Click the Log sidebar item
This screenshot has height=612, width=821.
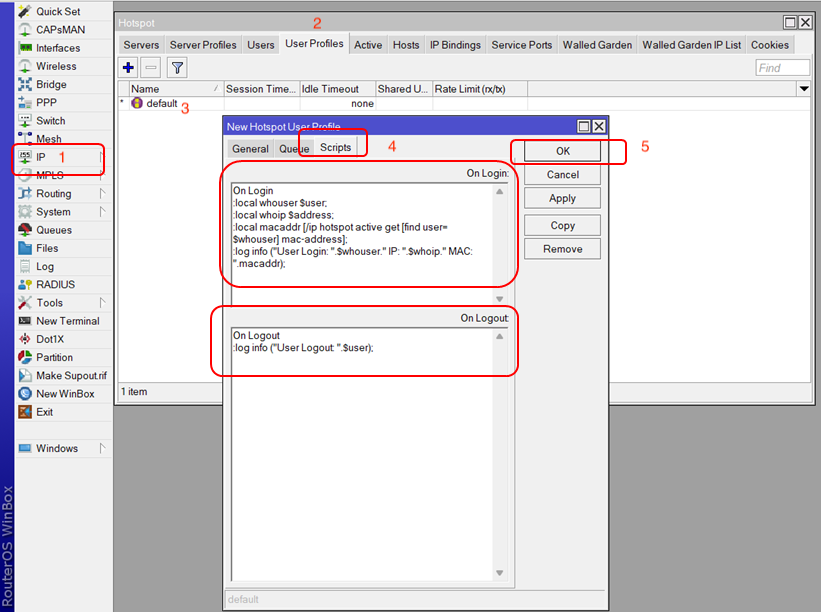click(x=45, y=266)
